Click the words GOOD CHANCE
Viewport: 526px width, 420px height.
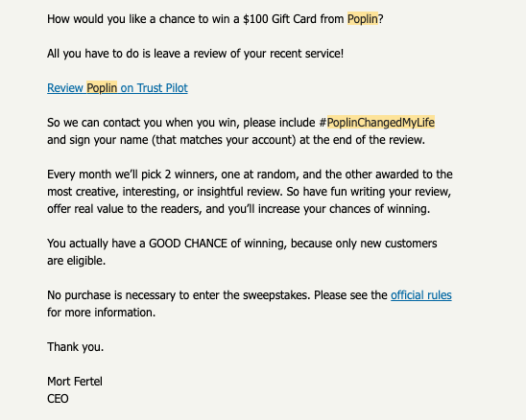[188, 243]
